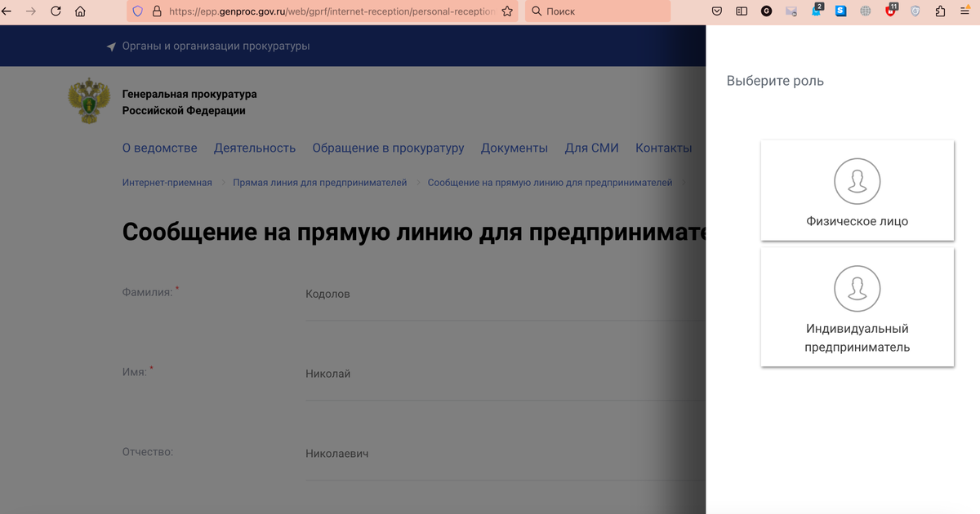
Task: Click the browser address bar URL
Action: pyautogui.click(x=331, y=11)
